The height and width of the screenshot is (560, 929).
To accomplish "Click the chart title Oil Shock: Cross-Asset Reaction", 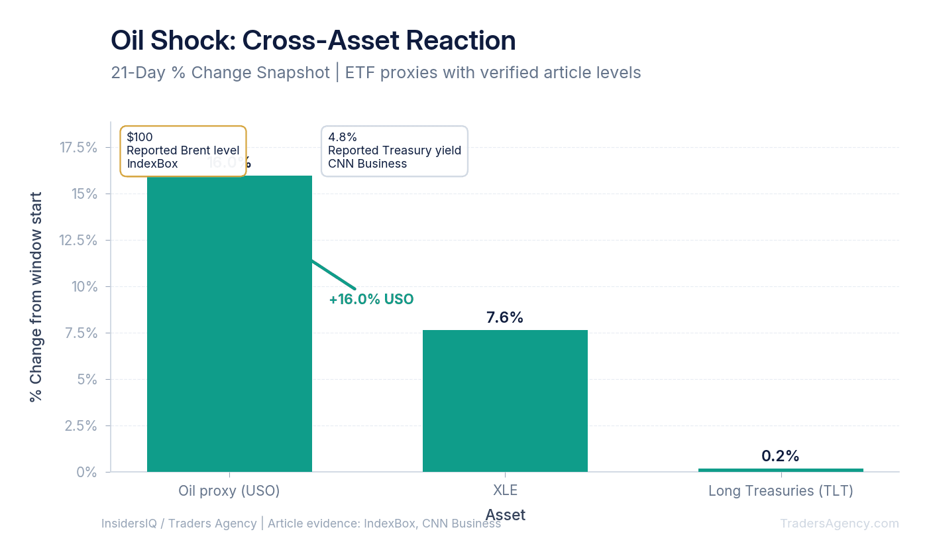I will pos(313,40).
